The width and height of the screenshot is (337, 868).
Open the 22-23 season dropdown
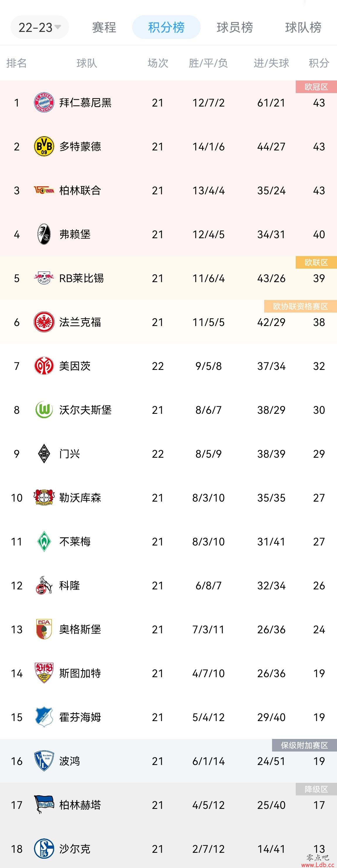[x=40, y=27]
